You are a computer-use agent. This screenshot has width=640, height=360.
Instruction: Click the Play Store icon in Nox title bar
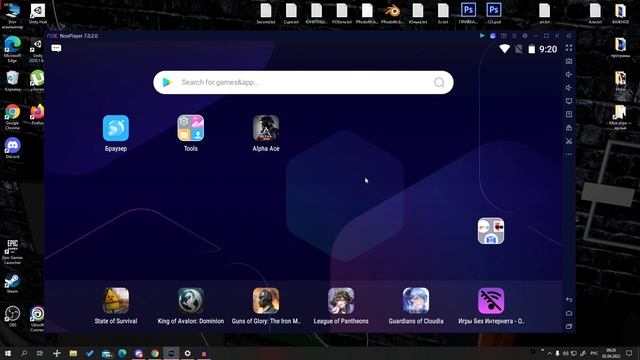pos(482,36)
